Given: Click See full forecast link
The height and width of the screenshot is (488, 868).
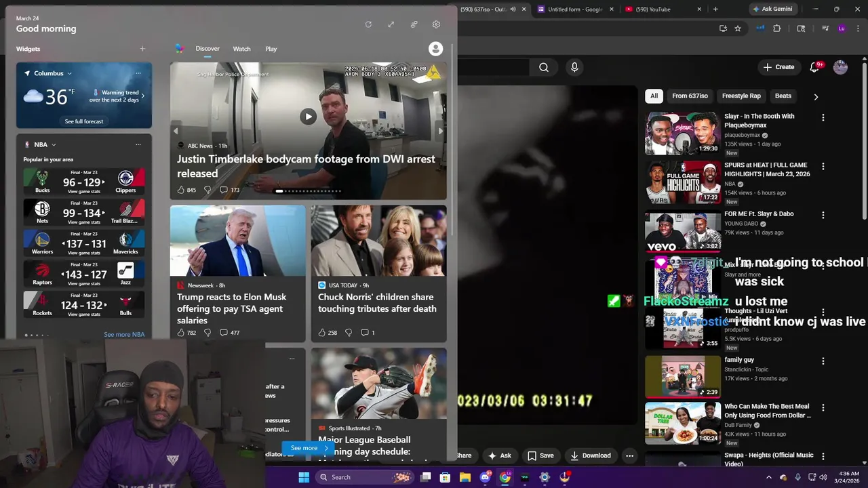Looking at the screenshot, I should [x=84, y=121].
